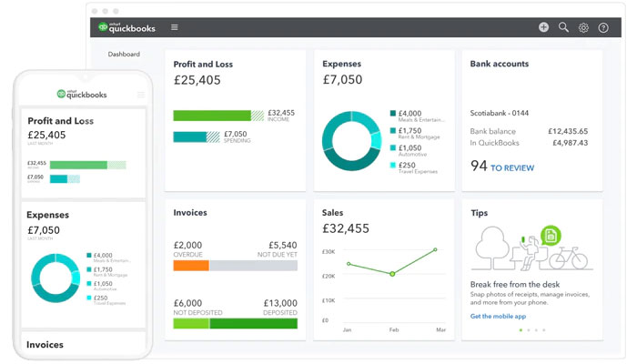Click the Feb data point on Sales chart
The height and width of the screenshot is (364, 637).
[392, 274]
